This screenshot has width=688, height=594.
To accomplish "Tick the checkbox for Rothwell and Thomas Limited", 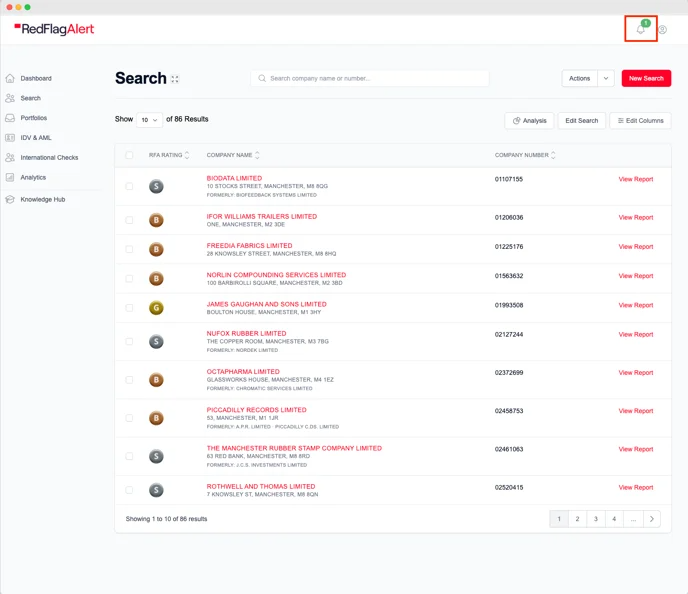I will [x=129, y=490].
